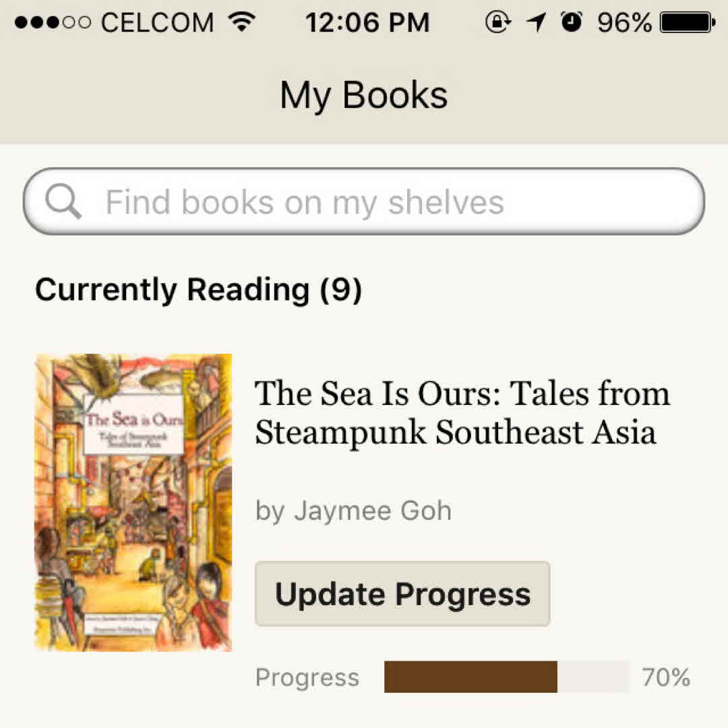This screenshot has width=728, height=728.
Task: Open The Sea Is Ours cover thumbnail
Action: point(133,502)
